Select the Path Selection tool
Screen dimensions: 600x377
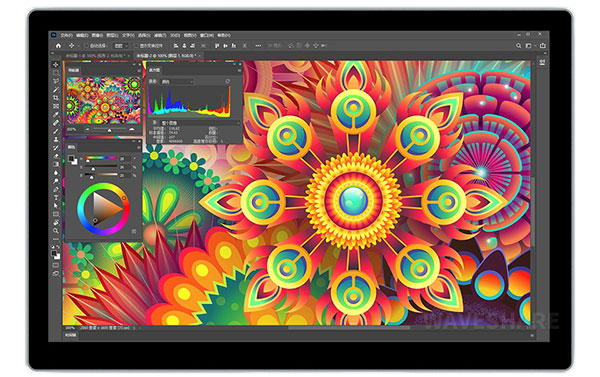(56, 206)
